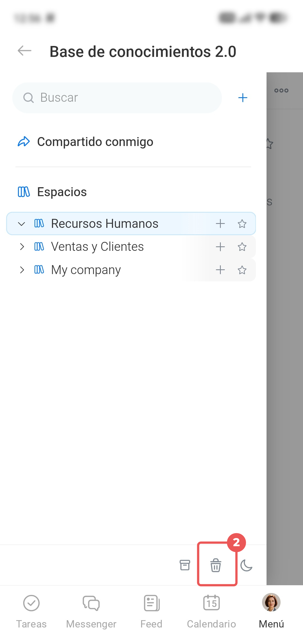Add page to Ventas y Clientes space
Viewport: 303px width, 644px height.
(x=220, y=247)
